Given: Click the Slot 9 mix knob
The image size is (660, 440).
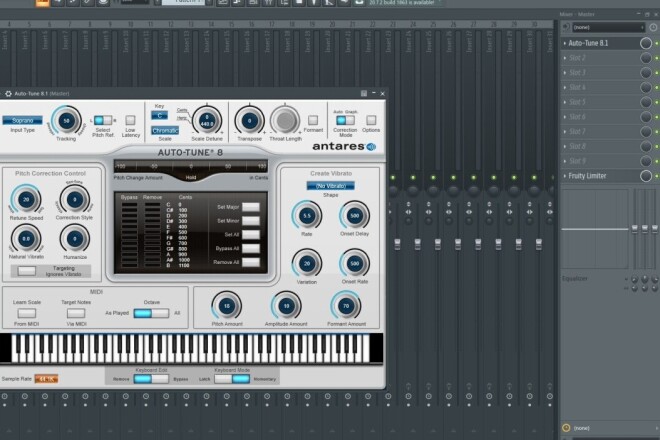Looking at the screenshot, I should pos(646,161).
